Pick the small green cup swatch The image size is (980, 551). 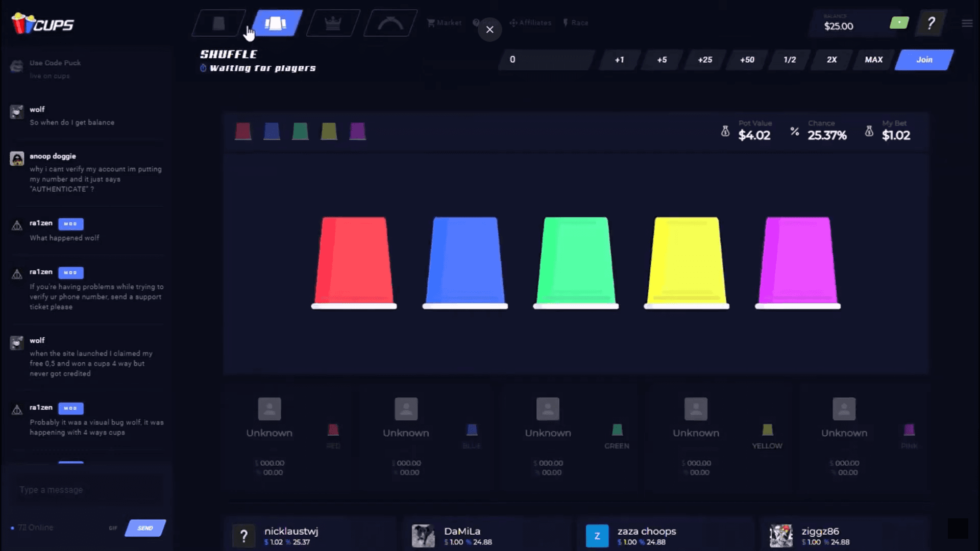pyautogui.click(x=300, y=132)
